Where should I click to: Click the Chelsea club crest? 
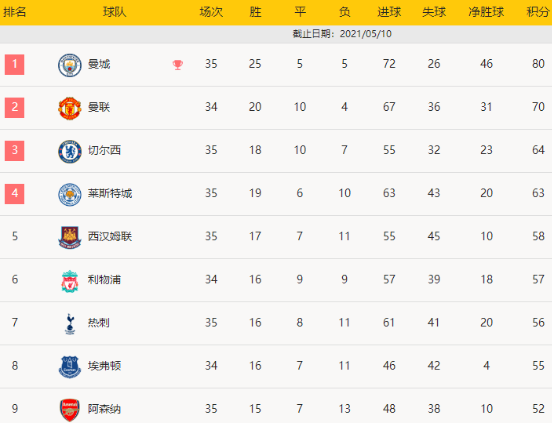(x=70, y=152)
